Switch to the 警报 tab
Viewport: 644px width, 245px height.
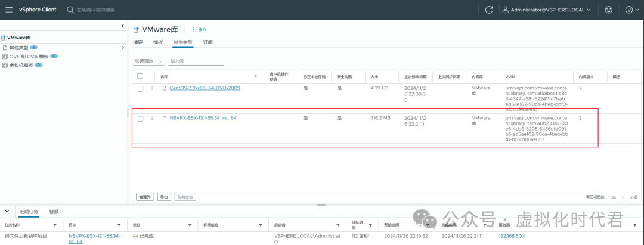point(54,212)
